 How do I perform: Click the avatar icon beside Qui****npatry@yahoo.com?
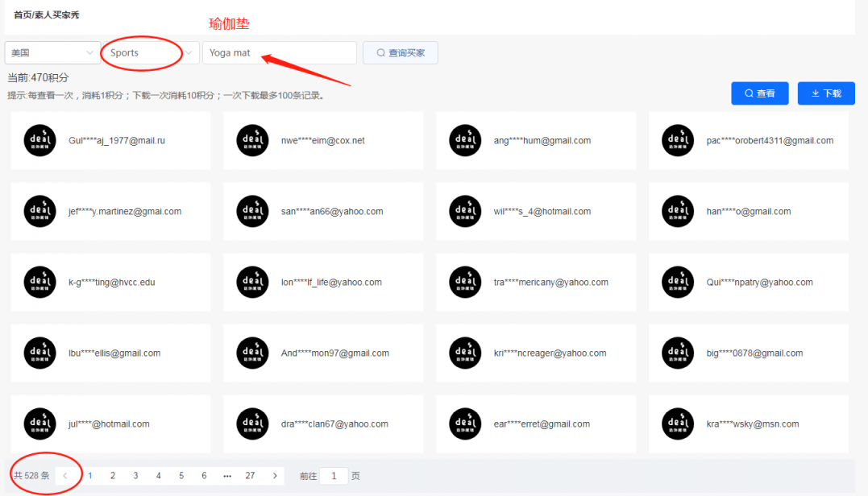click(x=678, y=282)
